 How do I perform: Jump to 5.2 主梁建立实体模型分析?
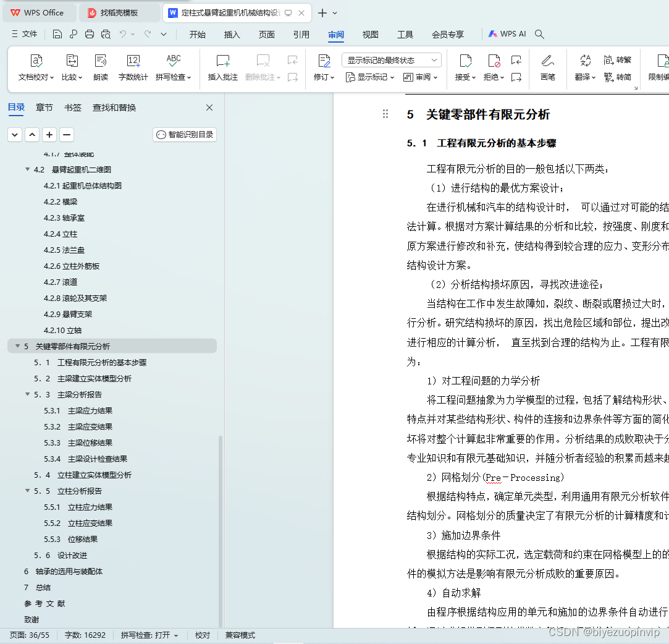coord(83,378)
